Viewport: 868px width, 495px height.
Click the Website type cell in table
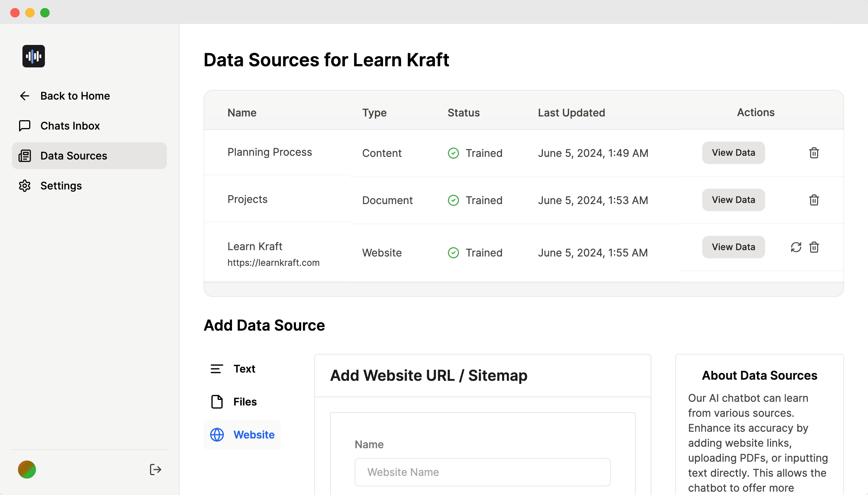(x=382, y=253)
